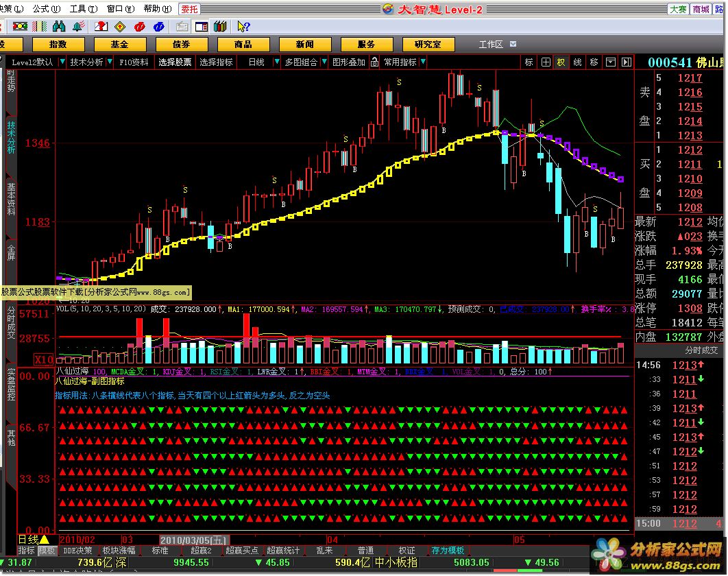Click the 选择指标 button
The image size is (728, 576).
(x=216, y=62)
